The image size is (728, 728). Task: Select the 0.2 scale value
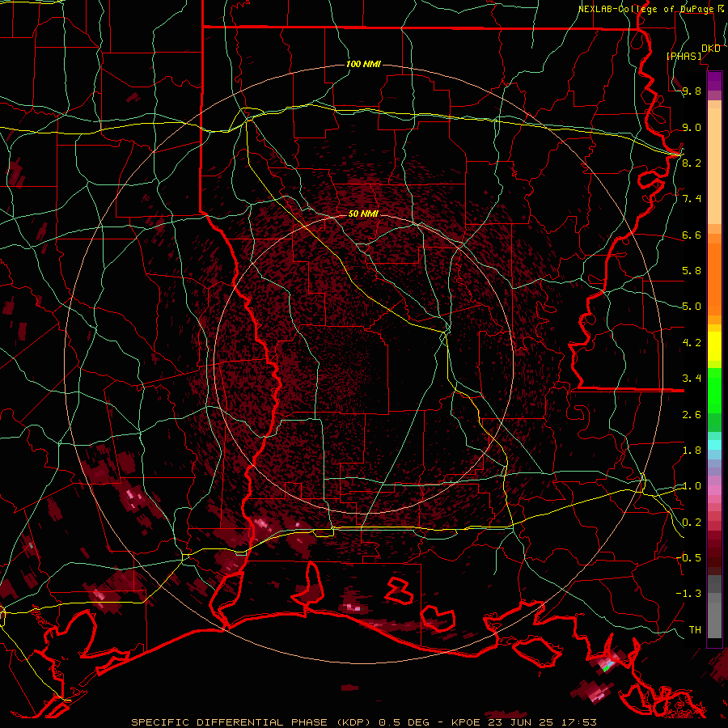(x=692, y=522)
